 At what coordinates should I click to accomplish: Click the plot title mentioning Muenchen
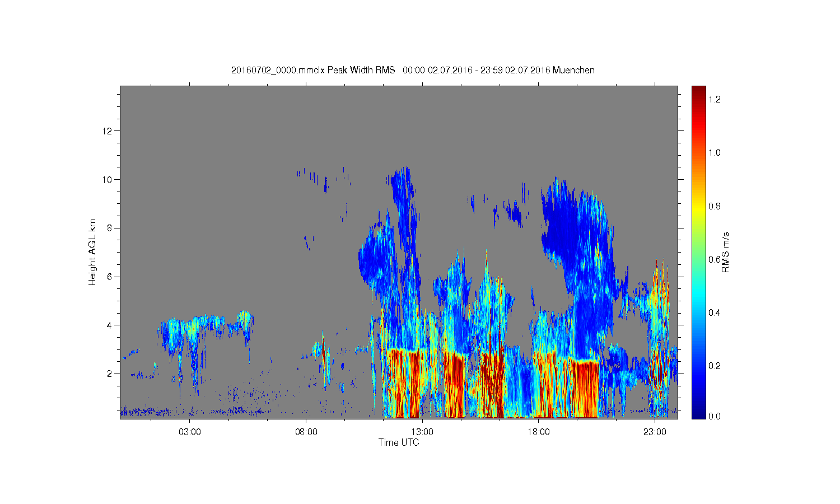tap(413, 70)
